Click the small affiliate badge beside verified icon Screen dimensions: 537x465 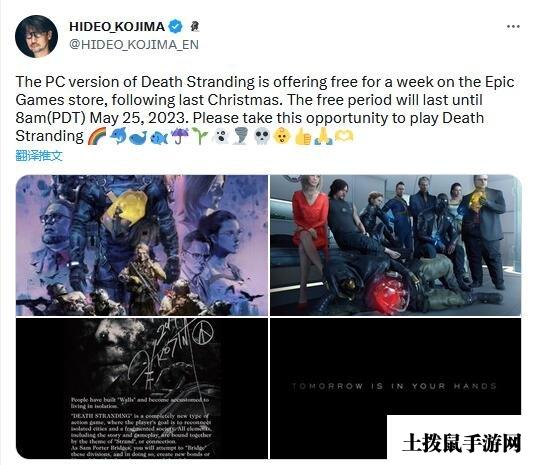tap(195, 26)
